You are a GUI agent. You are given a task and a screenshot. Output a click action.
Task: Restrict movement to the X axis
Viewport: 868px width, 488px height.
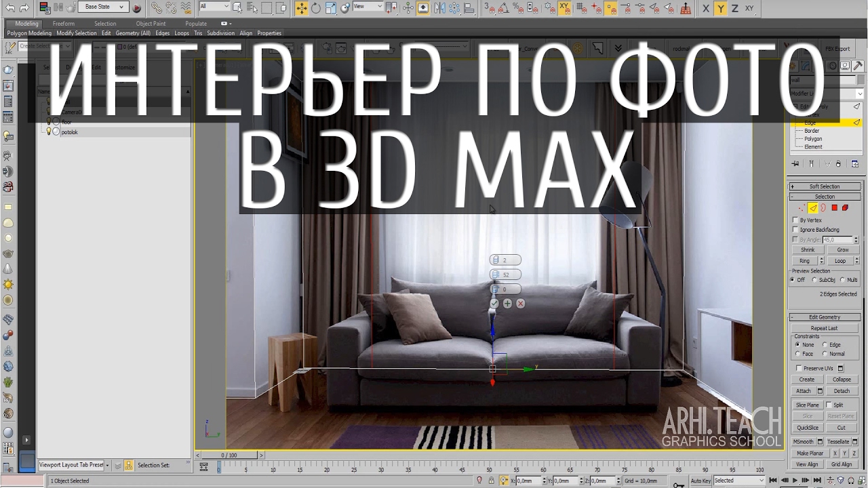[x=706, y=8]
